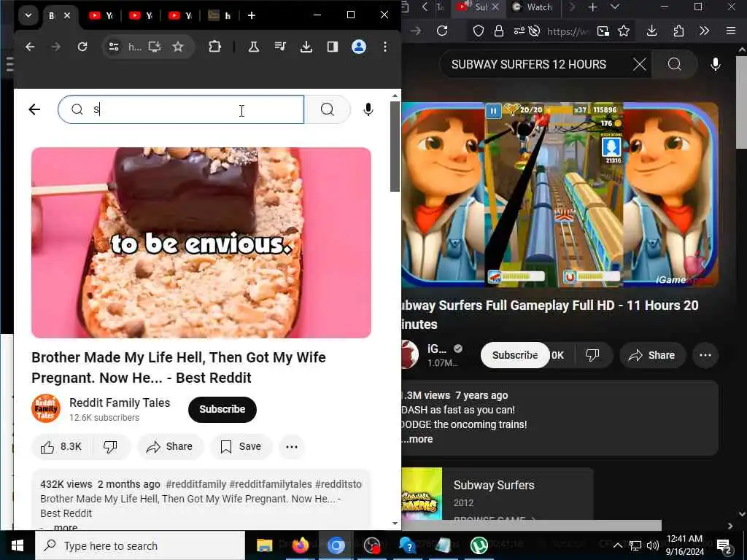Switch to the fourth YouTube tab in Chrome

(180, 15)
